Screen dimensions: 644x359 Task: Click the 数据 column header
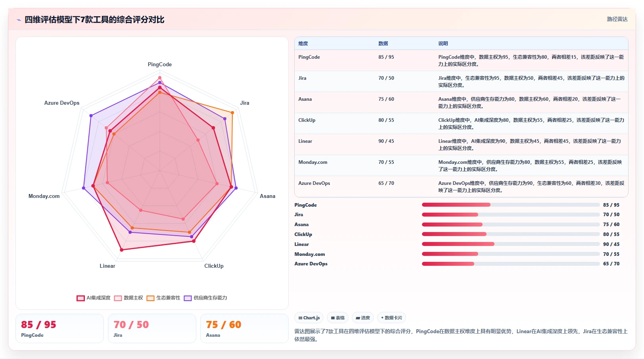pyautogui.click(x=383, y=44)
